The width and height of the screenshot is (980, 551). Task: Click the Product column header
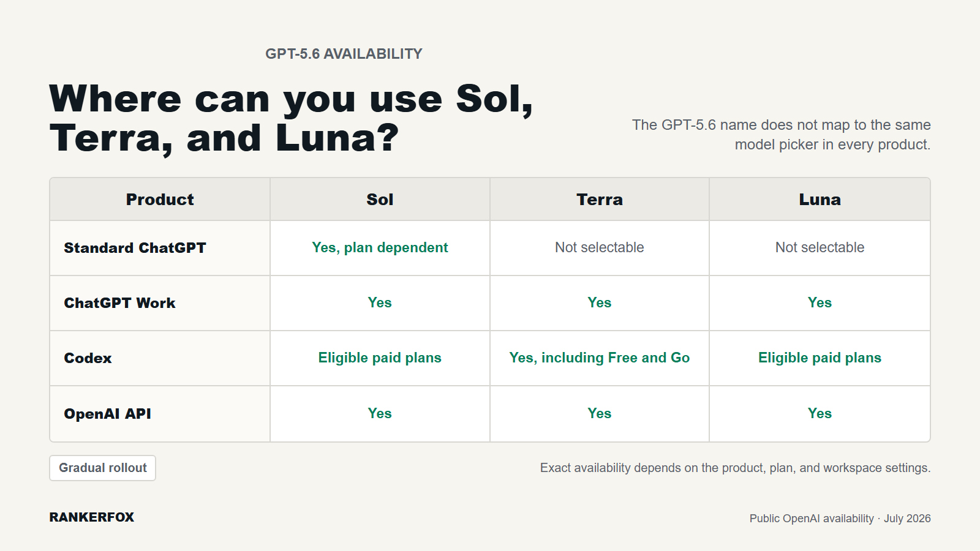(x=160, y=200)
